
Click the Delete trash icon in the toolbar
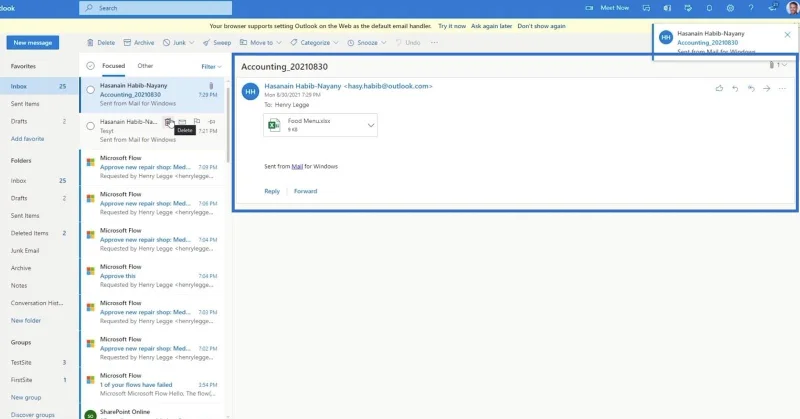(90, 43)
